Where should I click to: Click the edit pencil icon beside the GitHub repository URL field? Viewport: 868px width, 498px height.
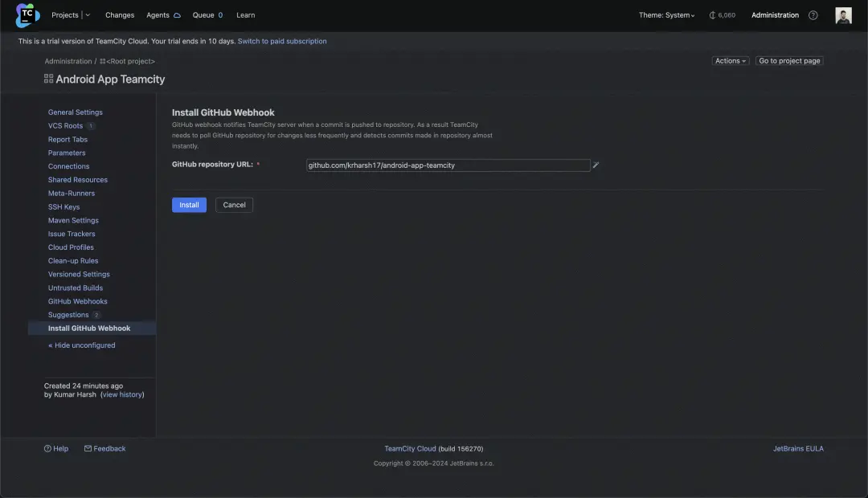pos(596,165)
